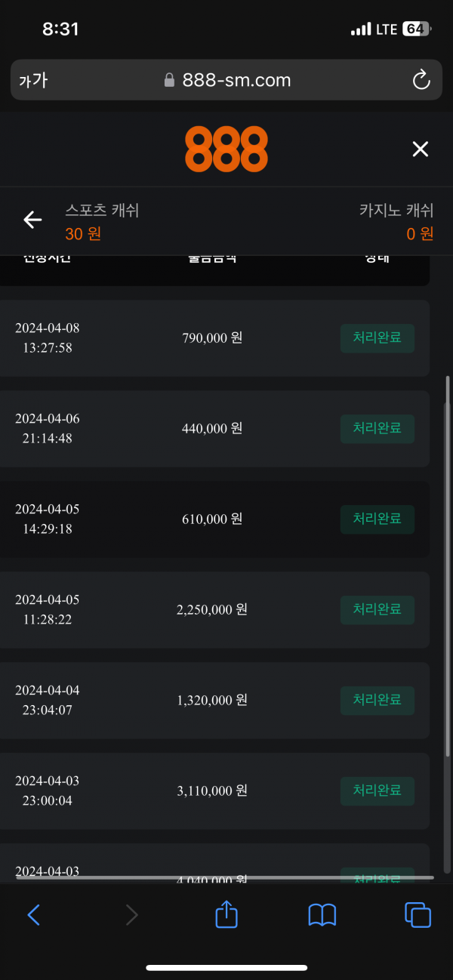
Task: Close the panel with the X icon
Action: point(420,149)
